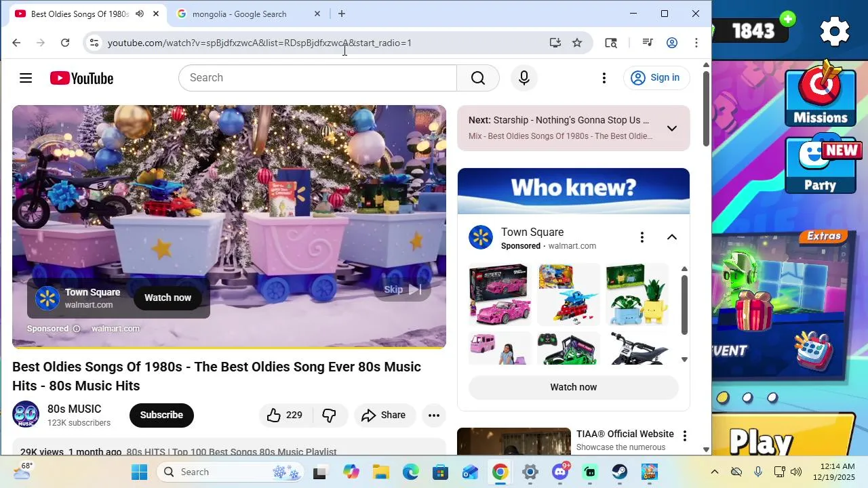This screenshot has height=488, width=868.
Task: Dislike the video
Action: [x=330, y=415]
